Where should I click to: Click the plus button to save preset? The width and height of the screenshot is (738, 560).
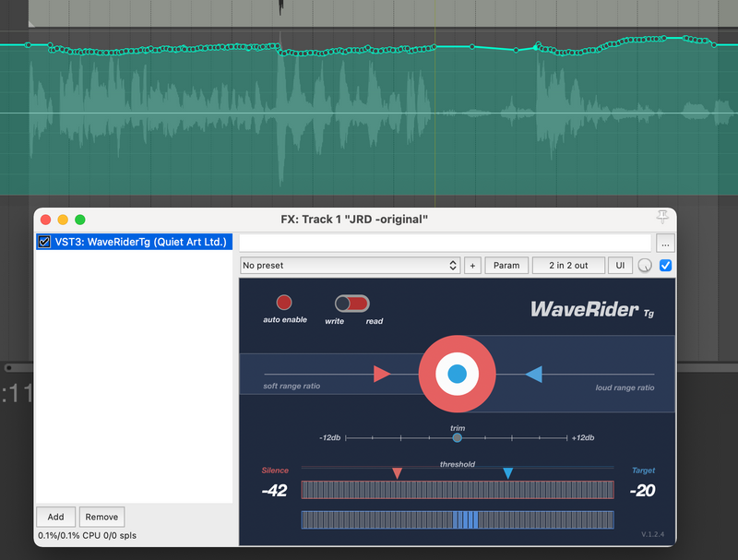pos(472,266)
